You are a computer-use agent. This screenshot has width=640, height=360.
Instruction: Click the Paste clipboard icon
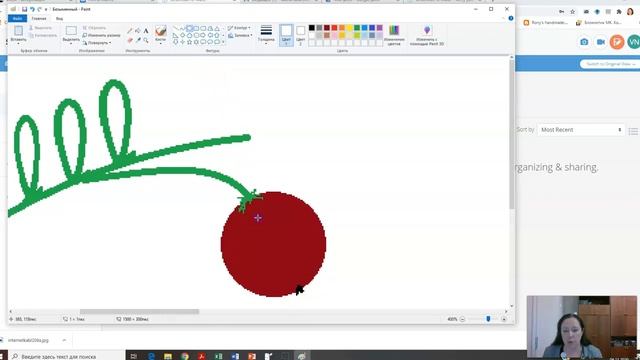(18, 31)
